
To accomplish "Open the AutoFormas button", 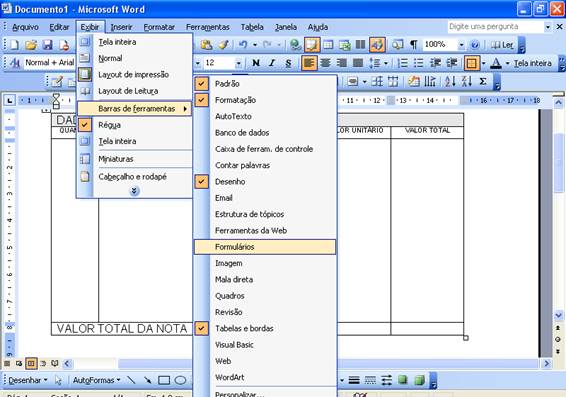I will pos(96,380).
